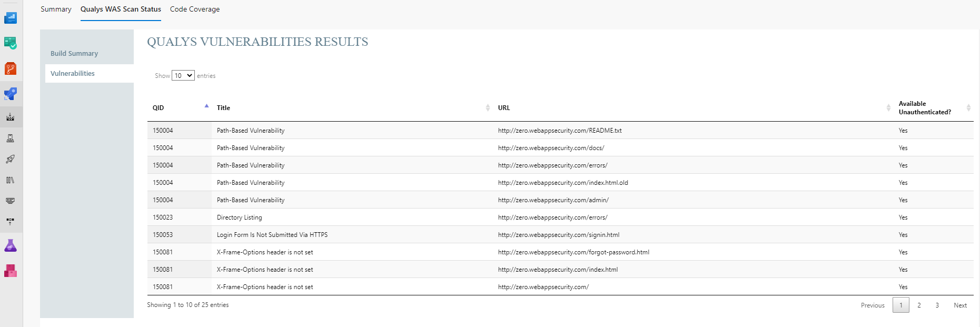Open Azure DevOps Overview in sidebar
This screenshot has width=980, height=327.
click(11, 18)
